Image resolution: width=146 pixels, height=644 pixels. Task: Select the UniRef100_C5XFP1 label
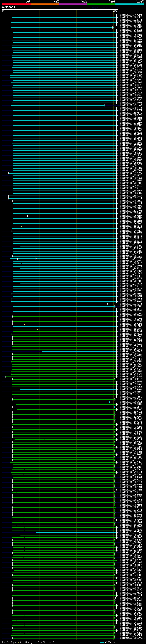pyautogui.click(x=131, y=206)
